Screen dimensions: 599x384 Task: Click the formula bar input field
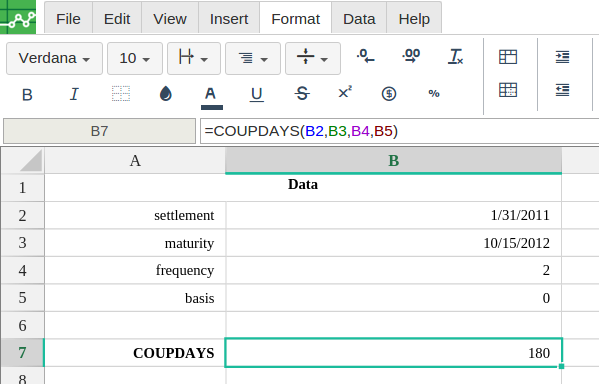pos(399,131)
